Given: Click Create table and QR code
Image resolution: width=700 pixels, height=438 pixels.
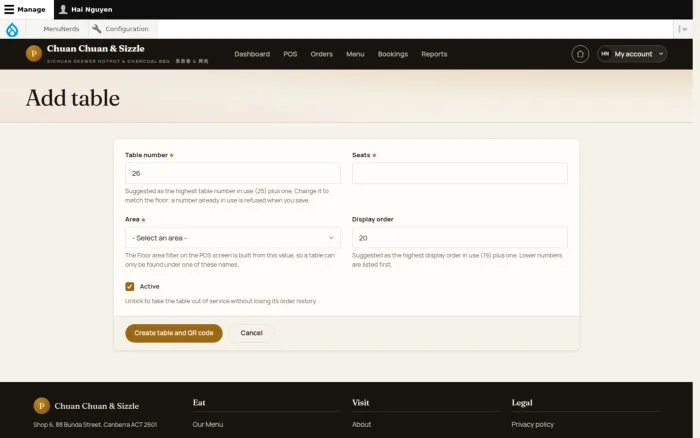Looking at the screenshot, I should [174, 333].
